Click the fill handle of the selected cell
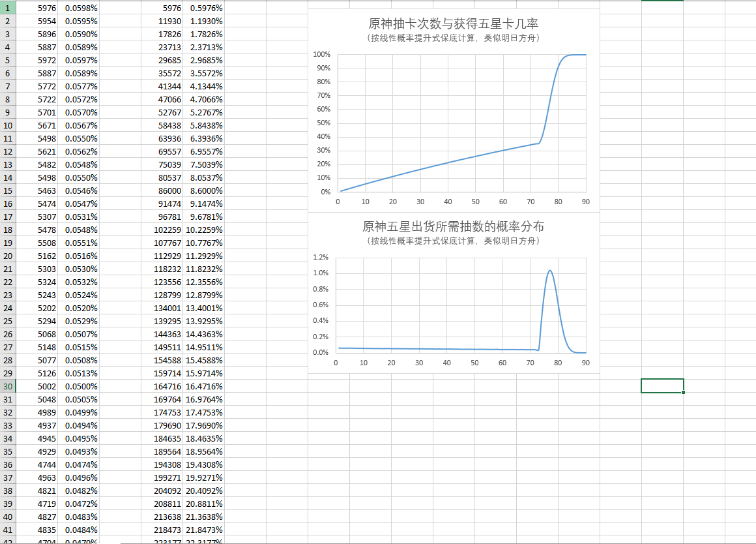The image size is (756, 544). click(x=682, y=392)
